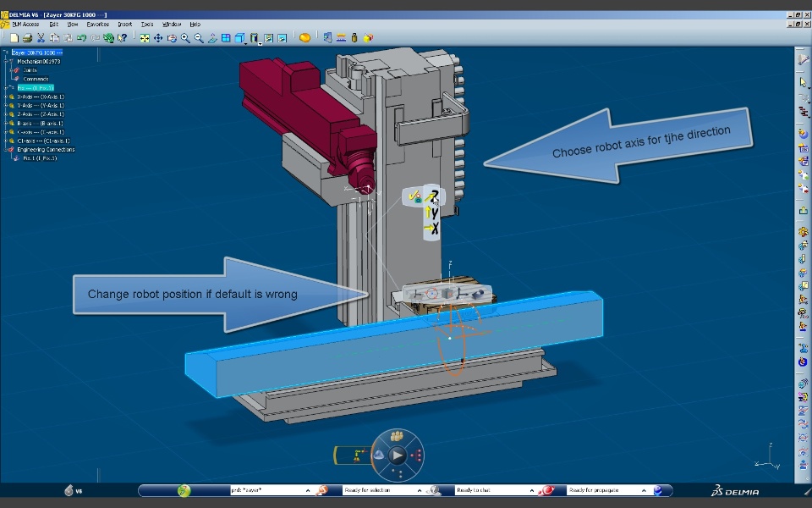Expand the Y-Axis node in the tree

tap(6, 106)
